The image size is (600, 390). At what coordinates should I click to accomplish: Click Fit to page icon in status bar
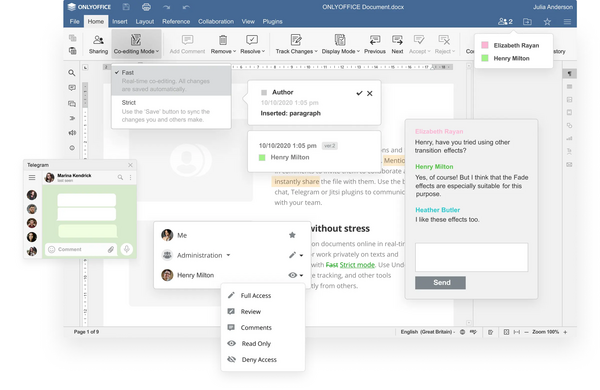(506, 332)
